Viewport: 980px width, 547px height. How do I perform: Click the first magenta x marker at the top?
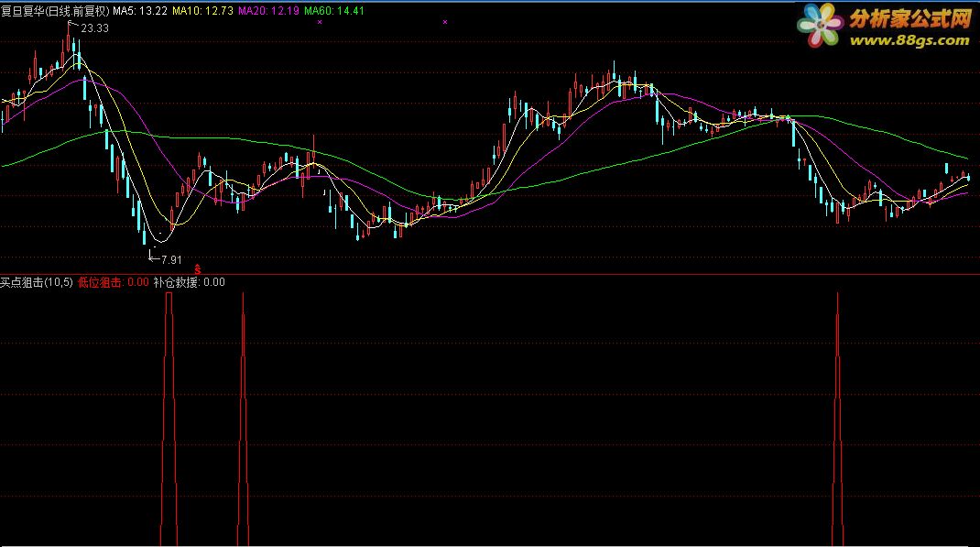[320, 22]
